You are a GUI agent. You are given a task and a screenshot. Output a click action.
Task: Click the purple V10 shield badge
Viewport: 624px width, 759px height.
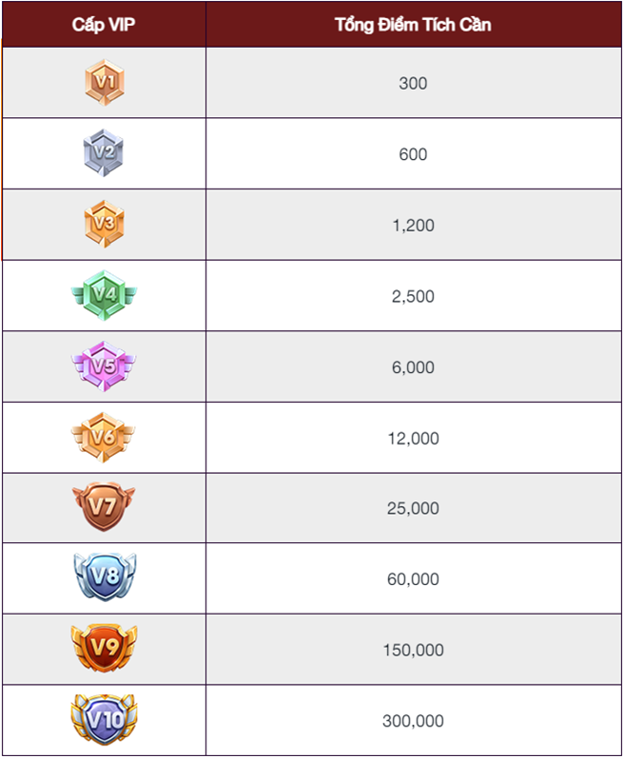click(x=104, y=719)
